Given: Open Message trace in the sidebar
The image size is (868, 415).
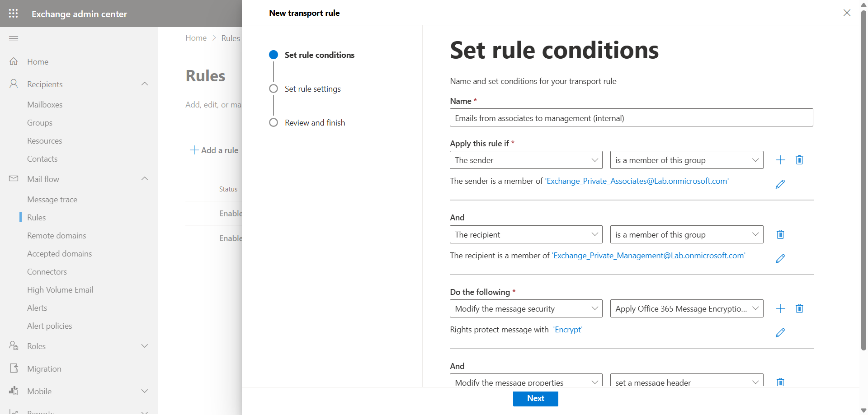Looking at the screenshot, I should (x=52, y=199).
